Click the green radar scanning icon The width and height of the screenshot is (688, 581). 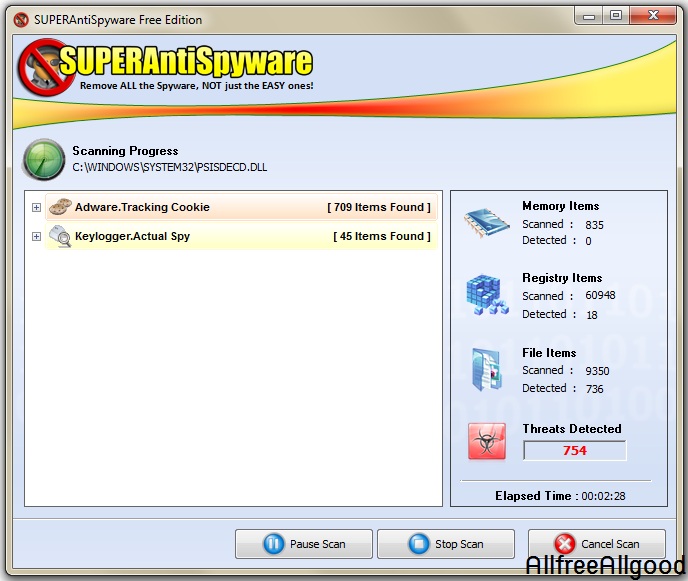click(44, 159)
